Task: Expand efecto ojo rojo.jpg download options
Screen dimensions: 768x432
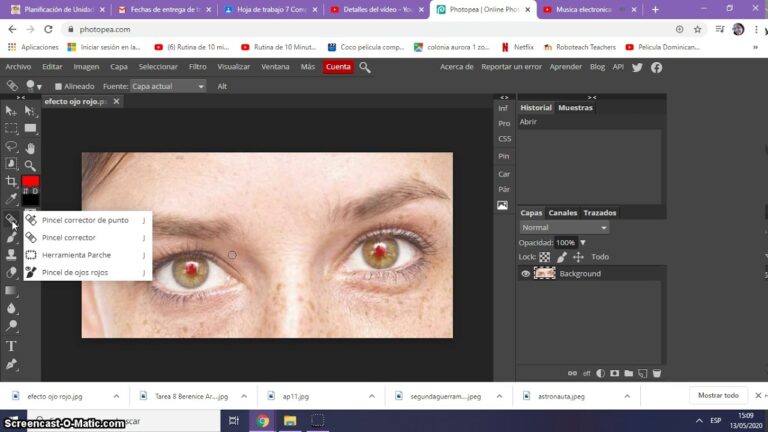Action: [x=116, y=396]
